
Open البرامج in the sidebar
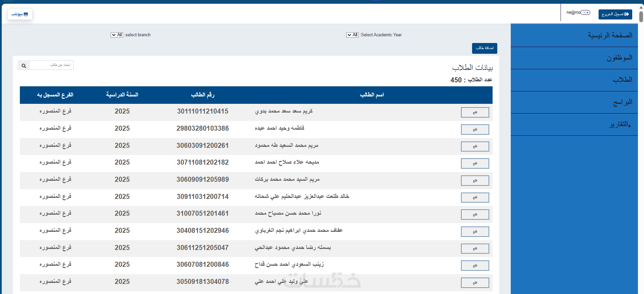tap(574, 102)
